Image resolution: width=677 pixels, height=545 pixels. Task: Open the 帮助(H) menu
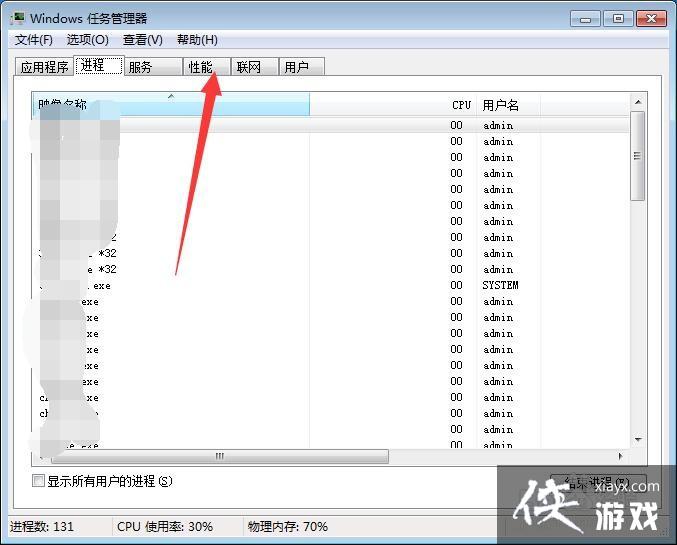tap(197, 40)
